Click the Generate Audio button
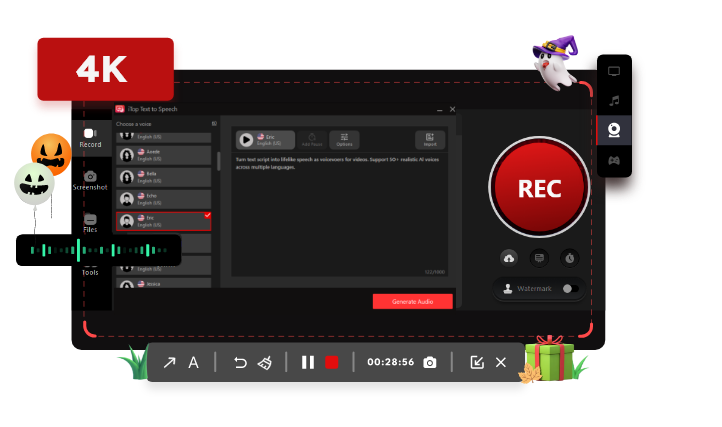 point(412,301)
